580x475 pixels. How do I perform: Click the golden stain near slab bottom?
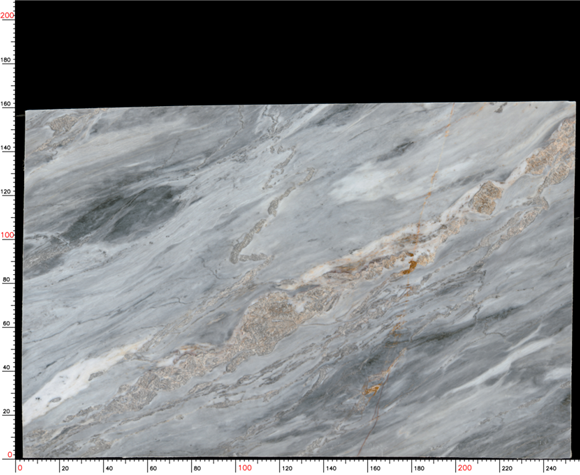pyautogui.click(x=372, y=389)
